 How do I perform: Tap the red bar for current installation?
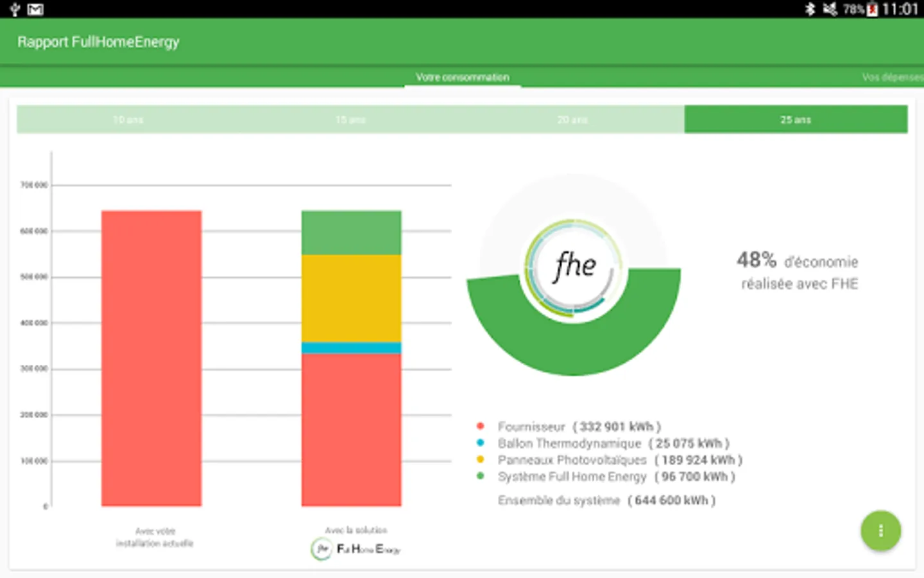coord(151,358)
